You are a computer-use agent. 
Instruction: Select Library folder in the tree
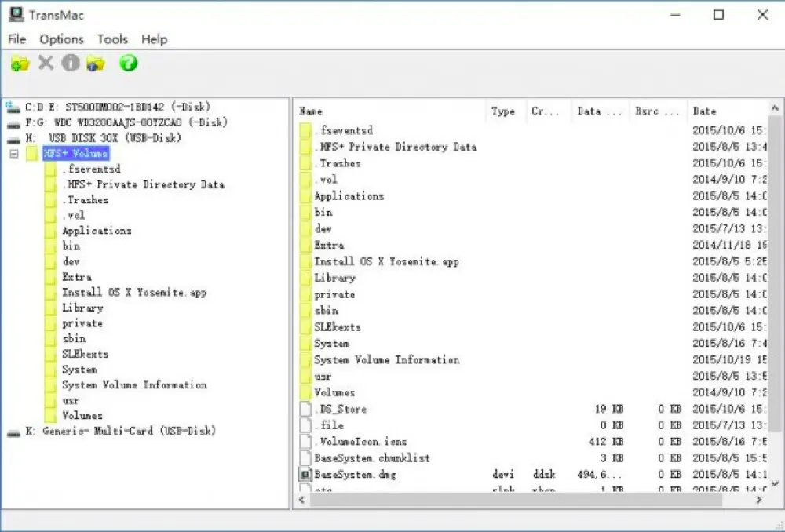[x=82, y=308]
